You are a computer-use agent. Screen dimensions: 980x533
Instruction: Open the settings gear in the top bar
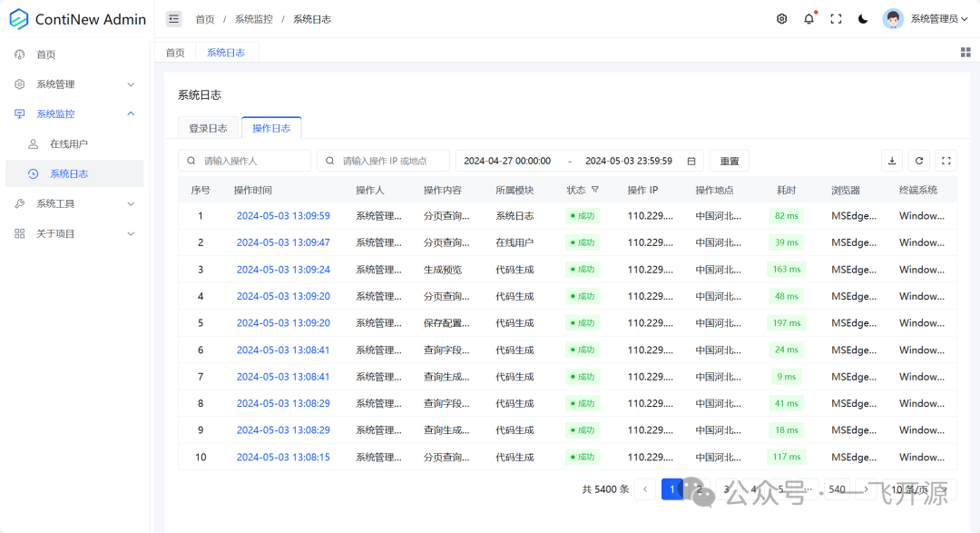(x=781, y=18)
